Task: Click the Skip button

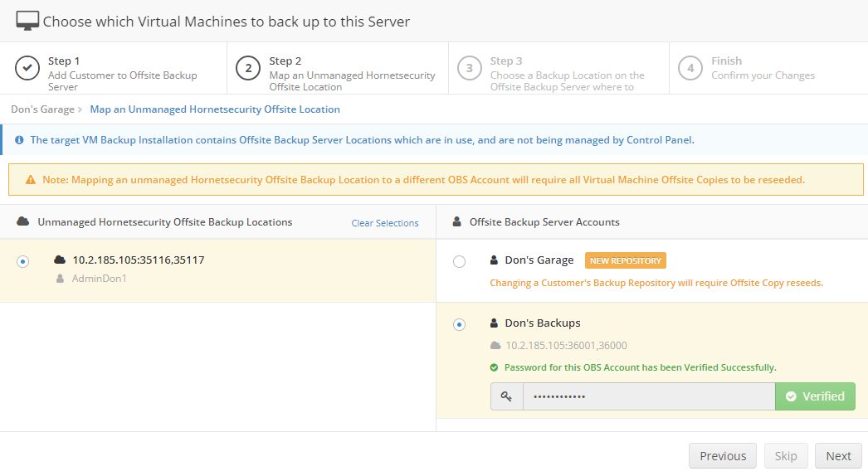Action: tap(785, 456)
